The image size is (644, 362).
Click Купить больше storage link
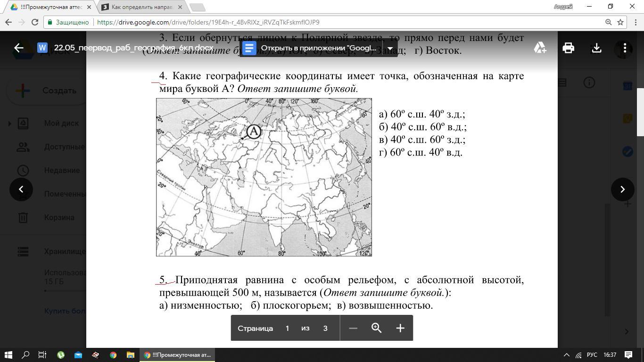coord(65,311)
